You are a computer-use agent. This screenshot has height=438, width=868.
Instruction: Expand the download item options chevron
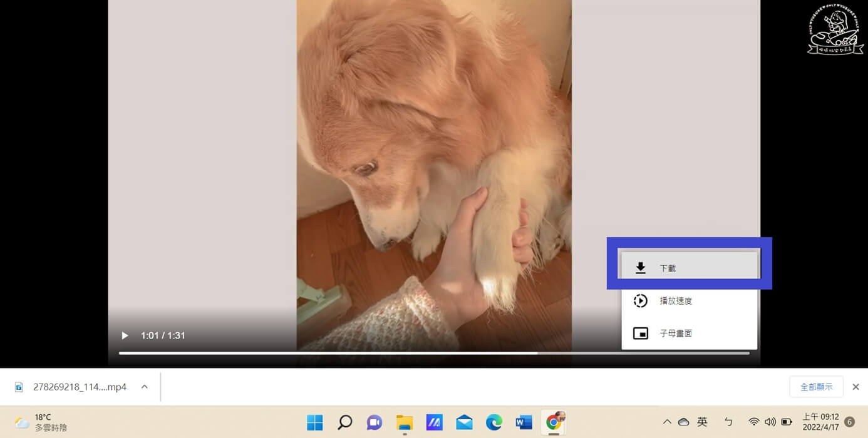(145, 387)
